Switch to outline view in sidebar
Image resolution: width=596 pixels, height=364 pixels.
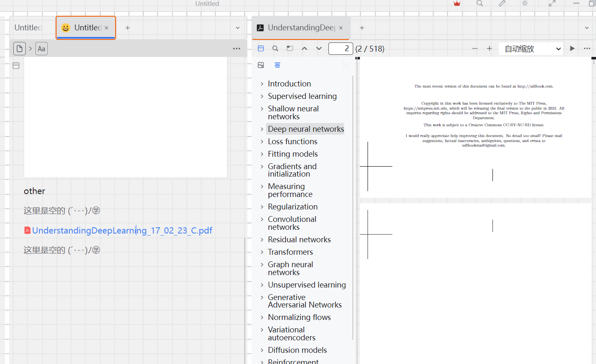(277, 65)
